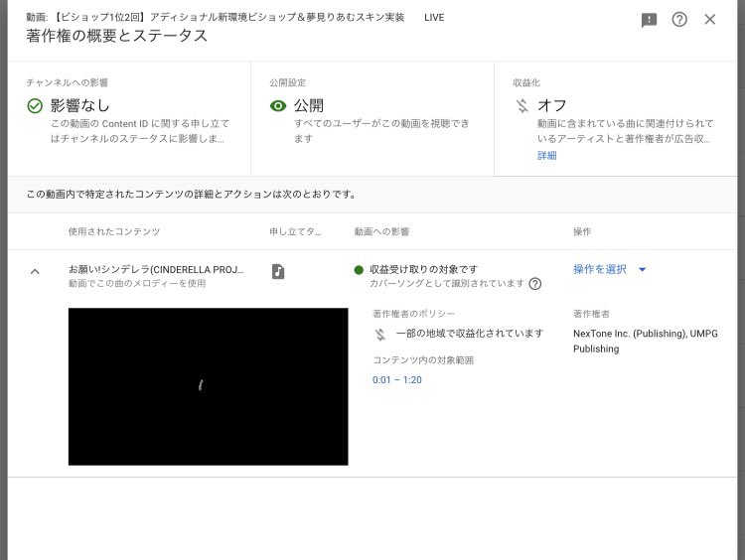Click the 公開設定 label

287,82
